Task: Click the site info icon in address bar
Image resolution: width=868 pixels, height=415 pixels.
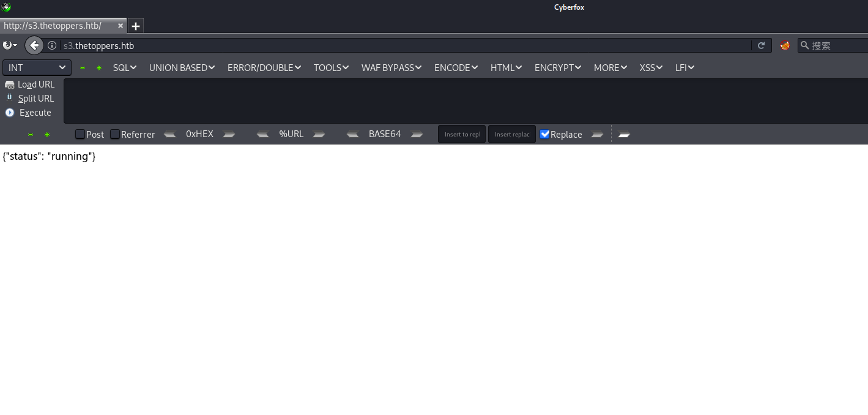Action: coord(52,45)
